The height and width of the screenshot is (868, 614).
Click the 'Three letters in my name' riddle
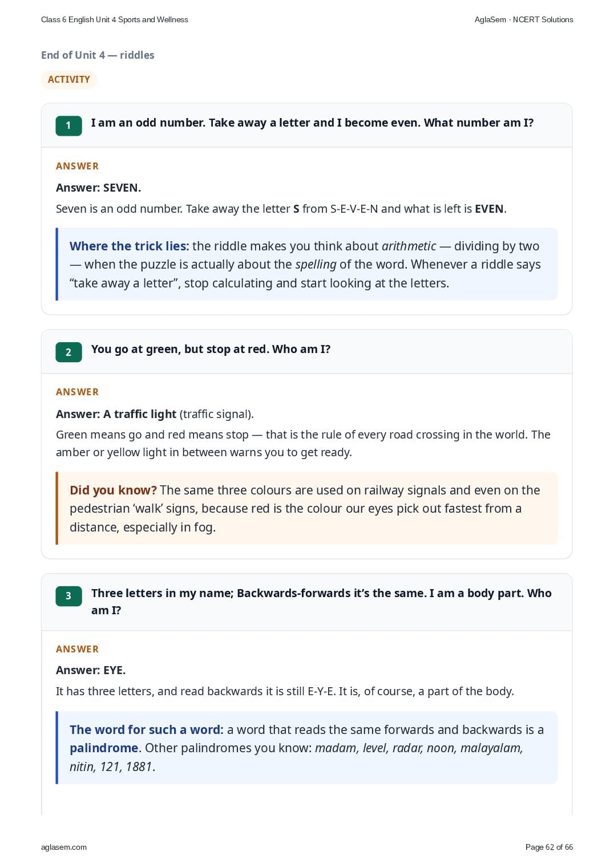(321, 602)
